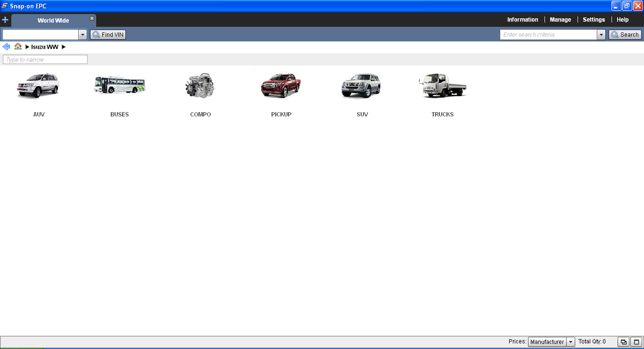Go back with the blue arrow icon
Screen dimensions: 644x349
pyautogui.click(x=6, y=46)
